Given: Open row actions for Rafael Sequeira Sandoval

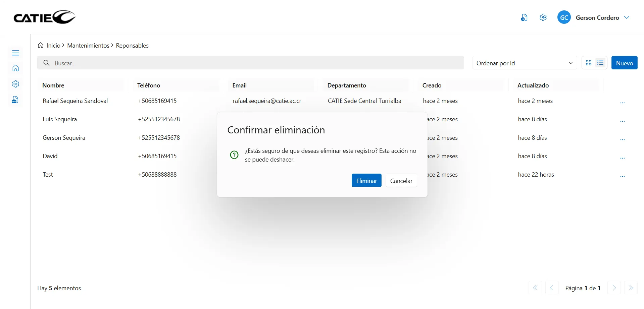Looking at the screenshot, I should (622, 102).
